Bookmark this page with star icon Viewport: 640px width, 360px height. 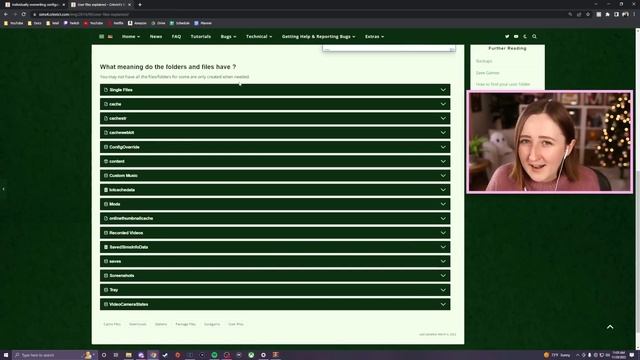tap(588, 14)
